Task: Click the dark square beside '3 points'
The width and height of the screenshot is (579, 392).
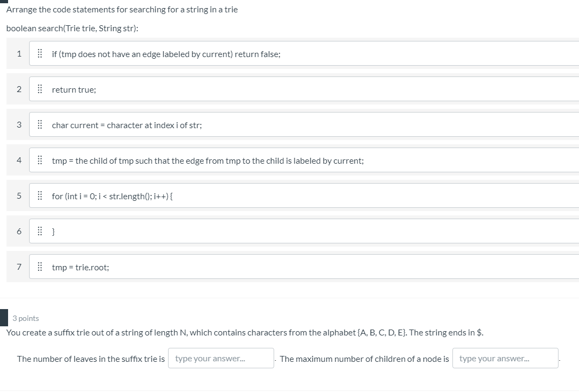Action: click(4, 318)
